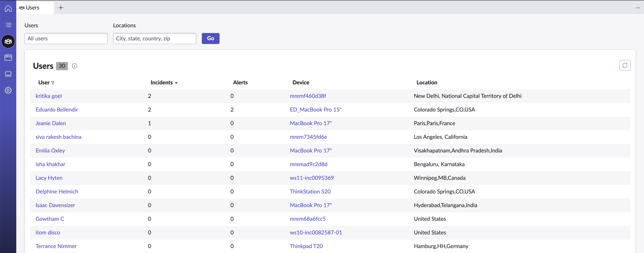This screenshot has width=644, height=253.
Task: Open user Eduardo Bellendir
Action: 57,109
